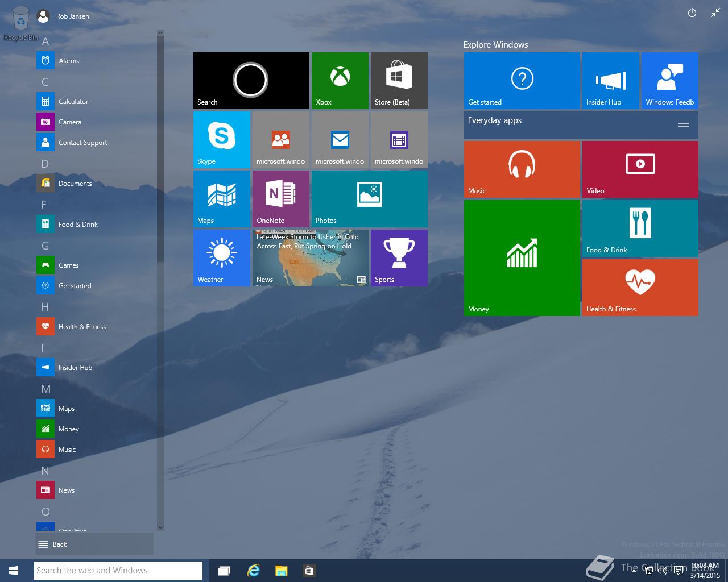This screenshot has height=582, width=728.
Task: Jump to letter A section header
Action: pos(45,41)
